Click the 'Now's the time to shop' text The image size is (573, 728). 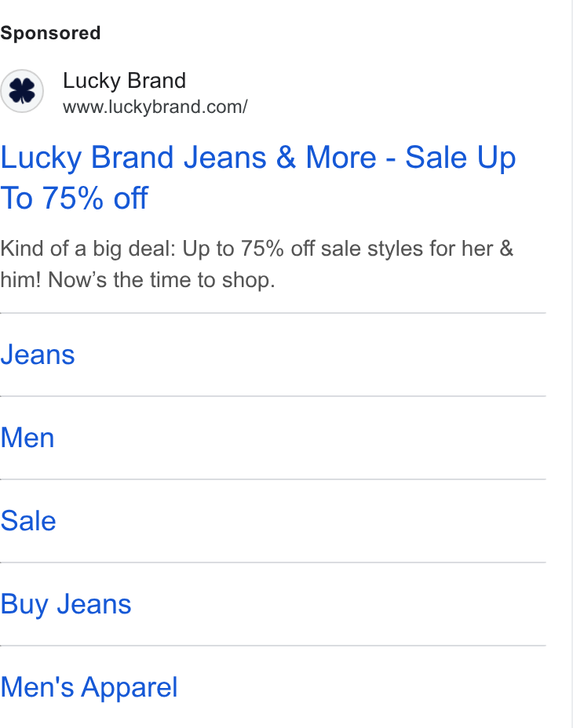coord(161,280)
